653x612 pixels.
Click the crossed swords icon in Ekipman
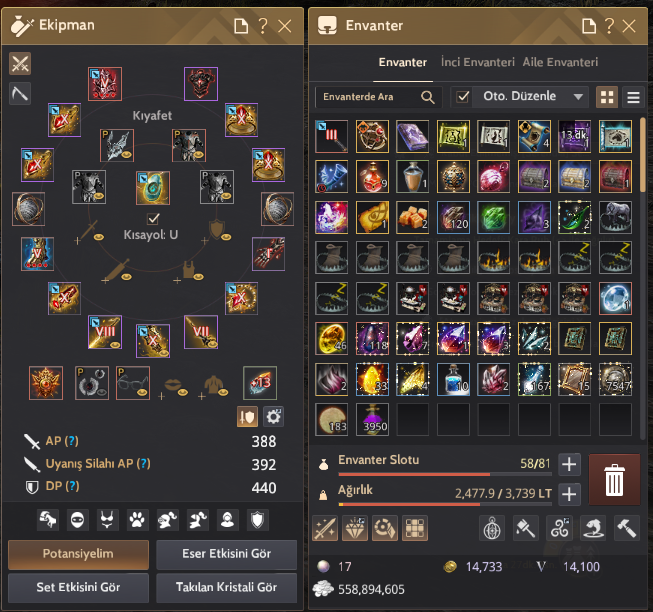[x=20, y=64]
